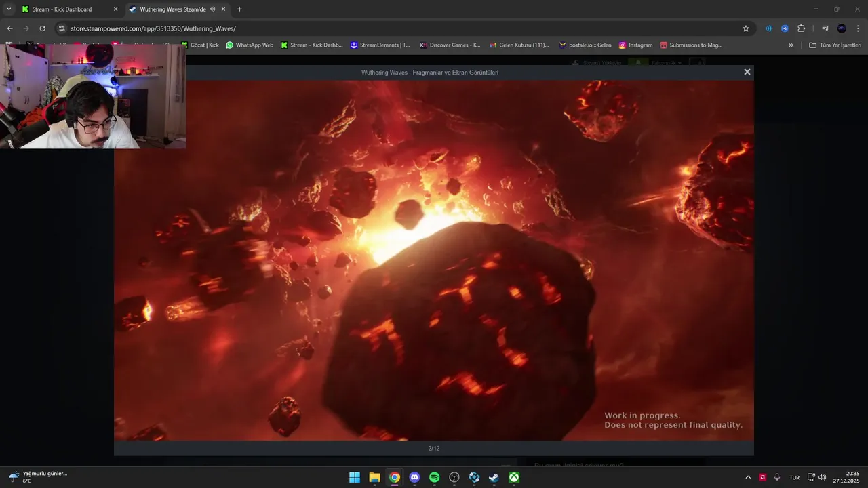This screenshot has height=488, width=868.
Task: Open the blue diamond taskbar app
Action: coord(475,477)
